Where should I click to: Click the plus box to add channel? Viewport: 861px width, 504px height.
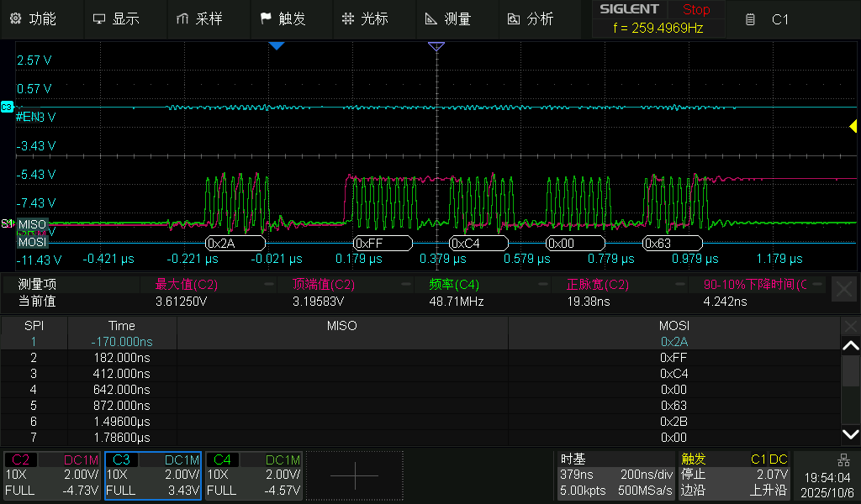click(x=354, y=475)
